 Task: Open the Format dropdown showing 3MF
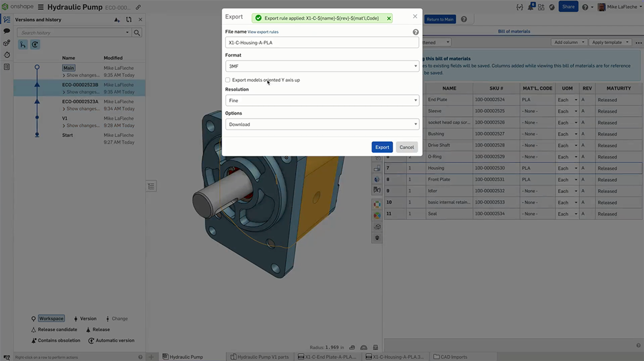click(322, 66)
